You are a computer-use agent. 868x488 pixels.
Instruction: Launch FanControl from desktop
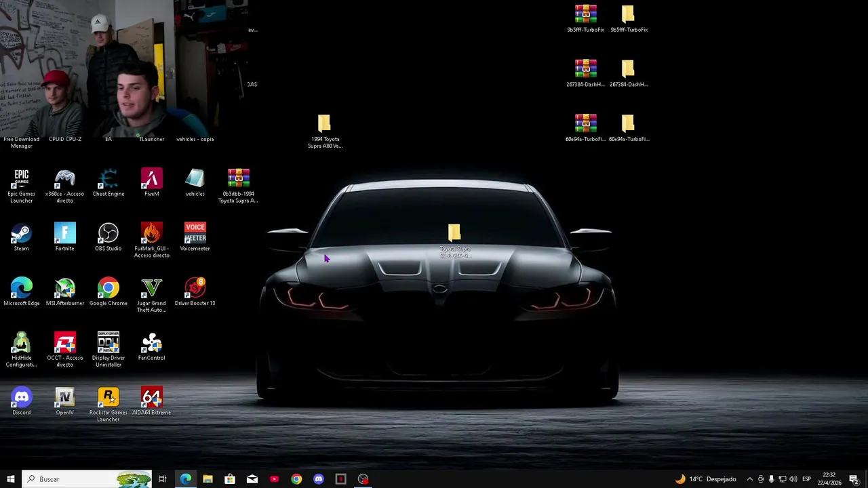pos(152,347)
